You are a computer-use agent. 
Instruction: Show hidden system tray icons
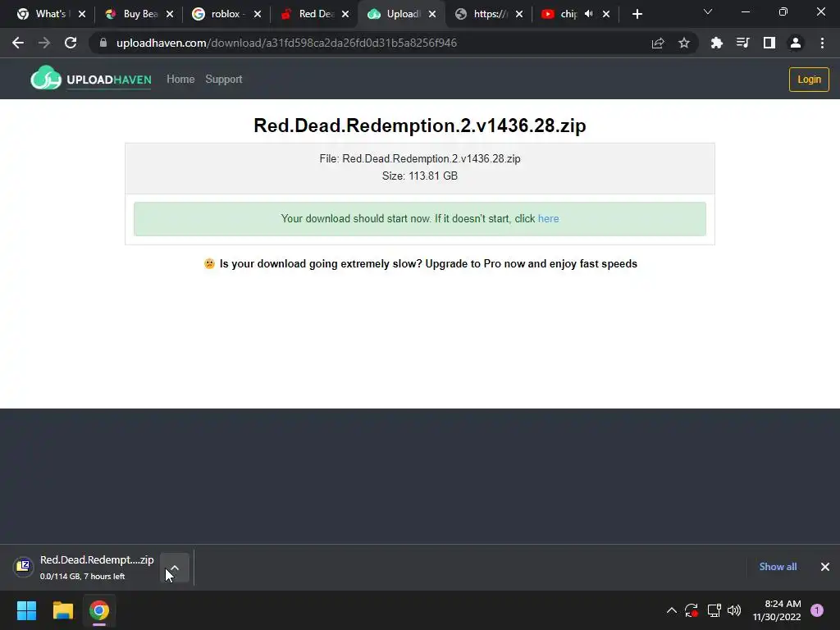pos(671,610)
